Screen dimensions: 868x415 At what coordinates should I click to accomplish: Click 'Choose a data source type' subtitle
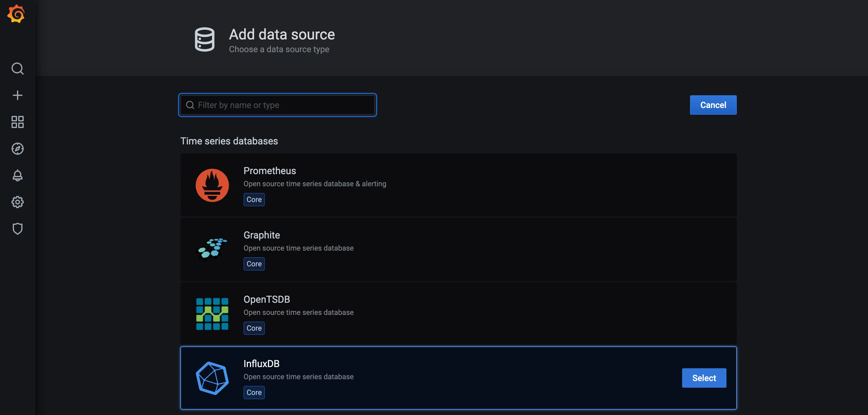pos(279,49)
